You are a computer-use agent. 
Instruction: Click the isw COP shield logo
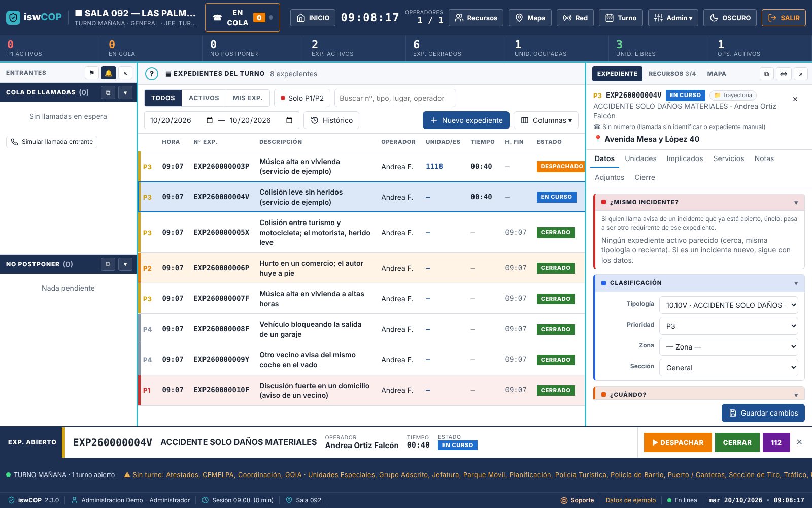pos(13,18)
